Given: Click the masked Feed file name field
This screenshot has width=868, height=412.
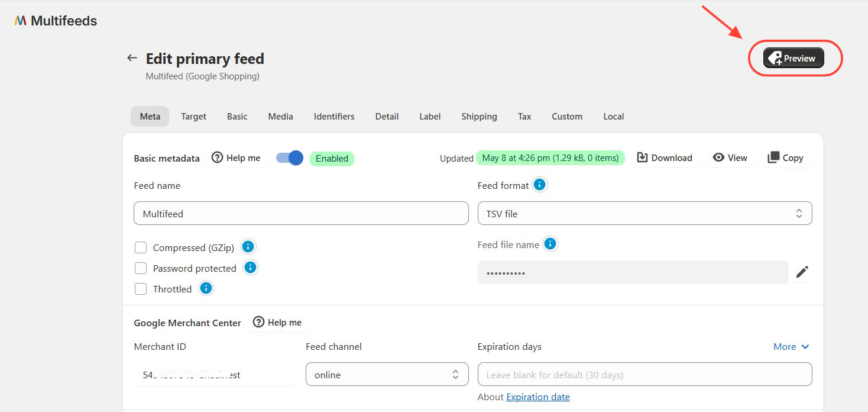Looking at the screenshot, I should [x=633, y=272].
